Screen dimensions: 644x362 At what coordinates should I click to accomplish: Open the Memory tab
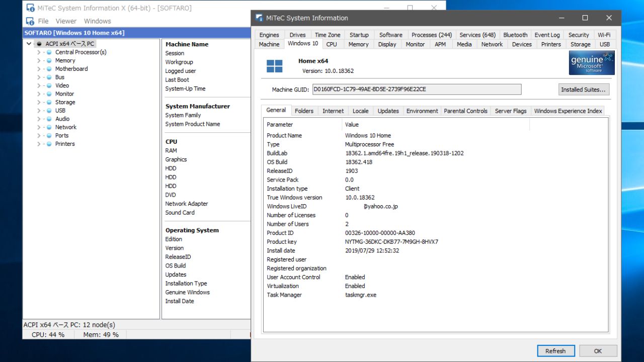[358, 44]
